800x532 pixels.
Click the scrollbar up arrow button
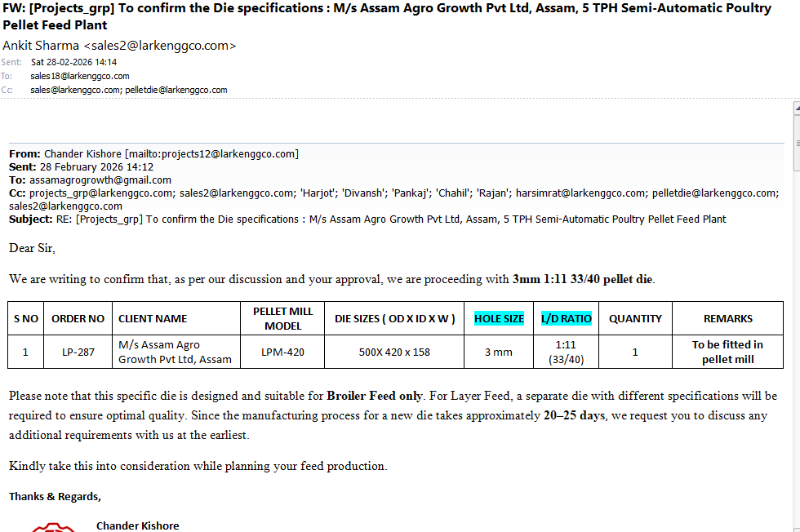point(796,107)
